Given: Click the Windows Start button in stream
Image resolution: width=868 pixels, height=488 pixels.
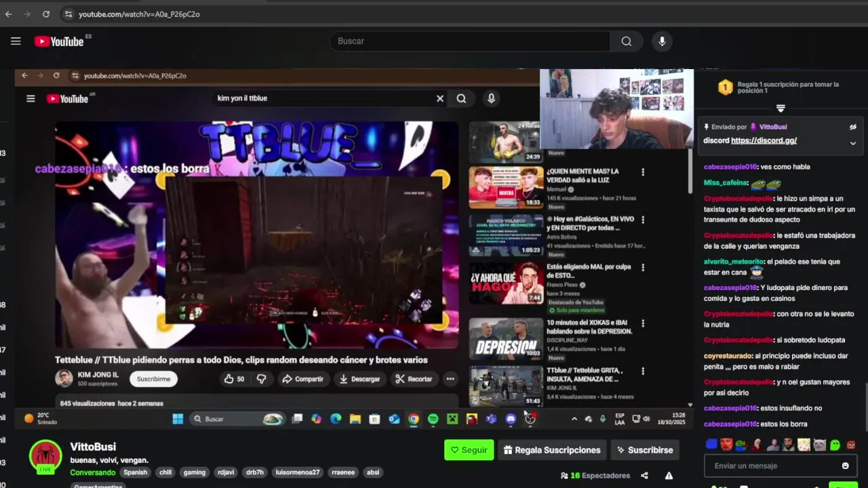Looking at the screenshot, I should coord(178,419).
